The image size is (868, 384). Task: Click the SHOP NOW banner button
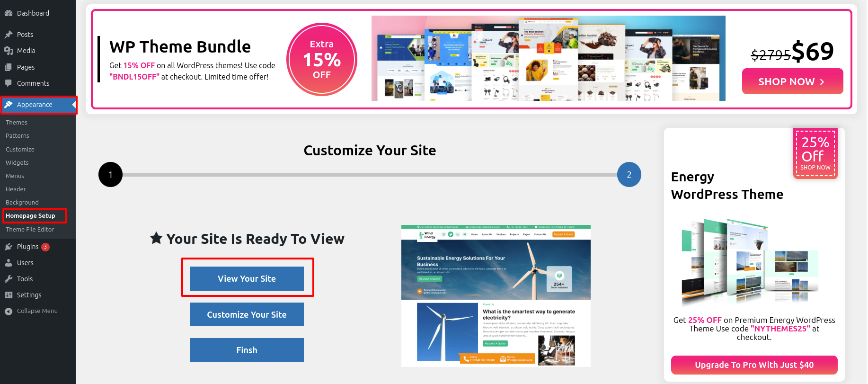tap(792, 81)
